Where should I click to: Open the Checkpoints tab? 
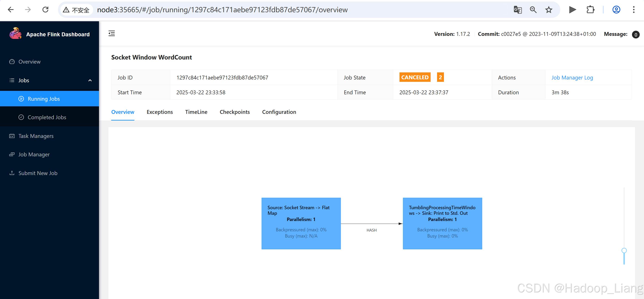pos(234,112)
